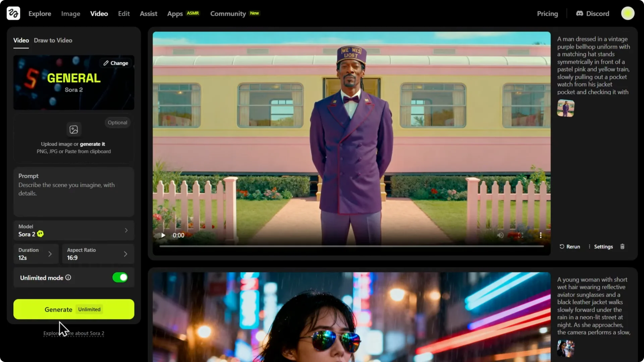Click into the Prompt text field
Image resolution: width=644 pixels, height=362 pixels.
[74, 196]
